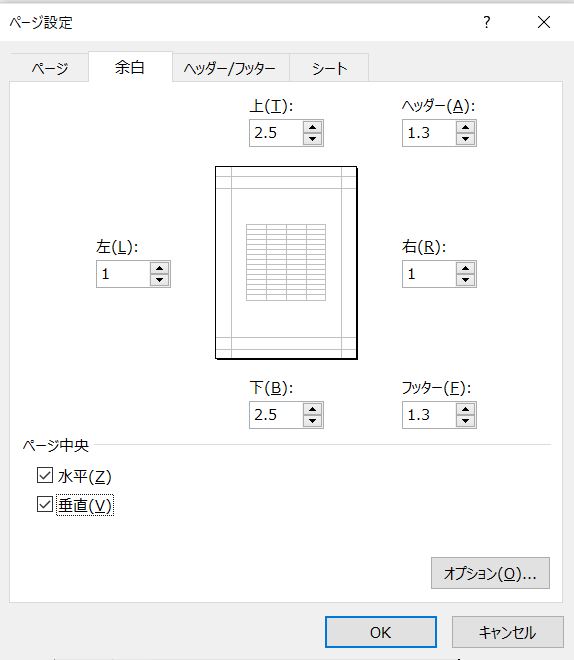This screenshot has width=574, height=660.
Task: Click the キャンセル button
Action: [508, 632]
